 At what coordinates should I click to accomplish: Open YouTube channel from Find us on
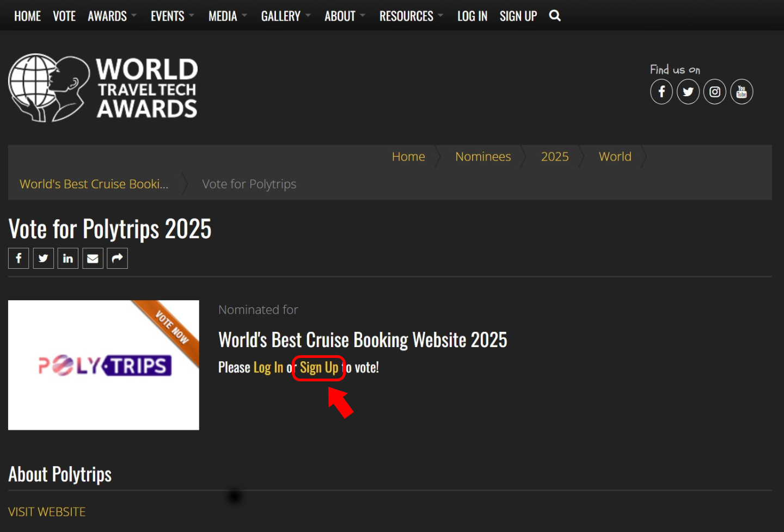click(x=742, y=92)
